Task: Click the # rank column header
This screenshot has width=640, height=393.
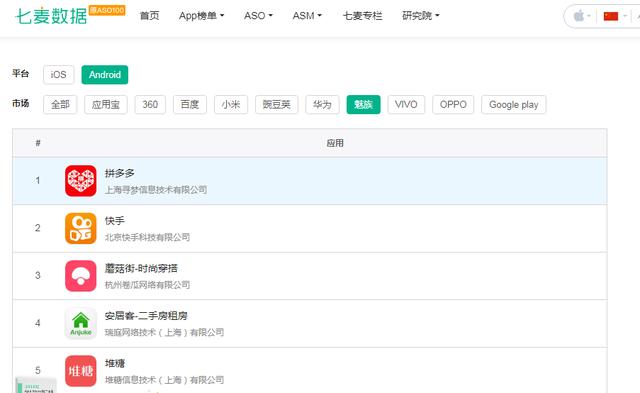Action: tap(38, 143)
